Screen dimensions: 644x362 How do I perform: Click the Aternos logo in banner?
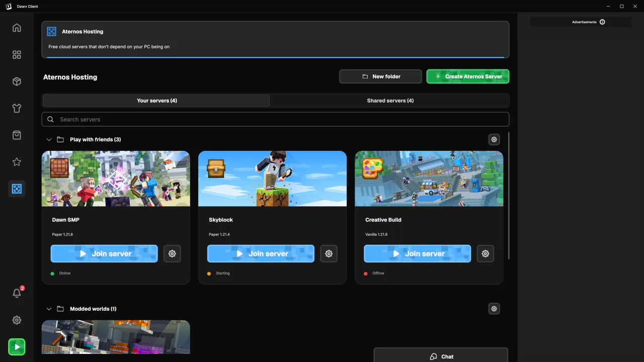pos(51,32)
